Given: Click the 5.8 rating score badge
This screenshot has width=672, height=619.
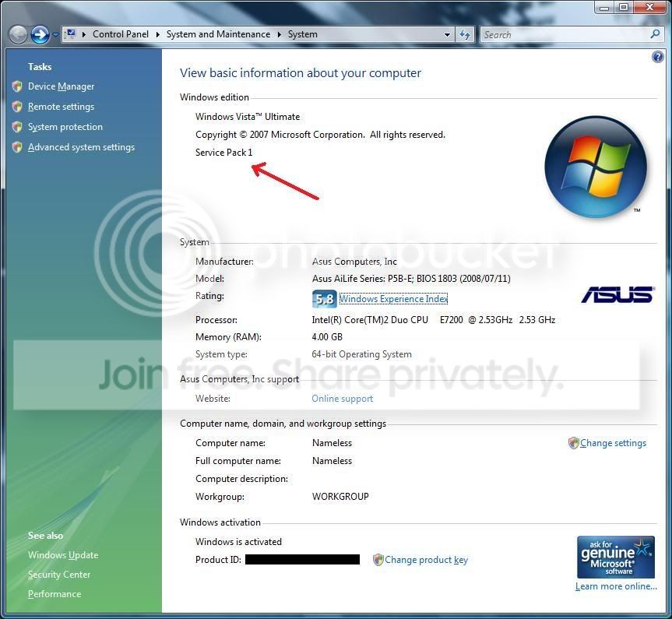Looking at the screenshot, I should tap(324, 299).
